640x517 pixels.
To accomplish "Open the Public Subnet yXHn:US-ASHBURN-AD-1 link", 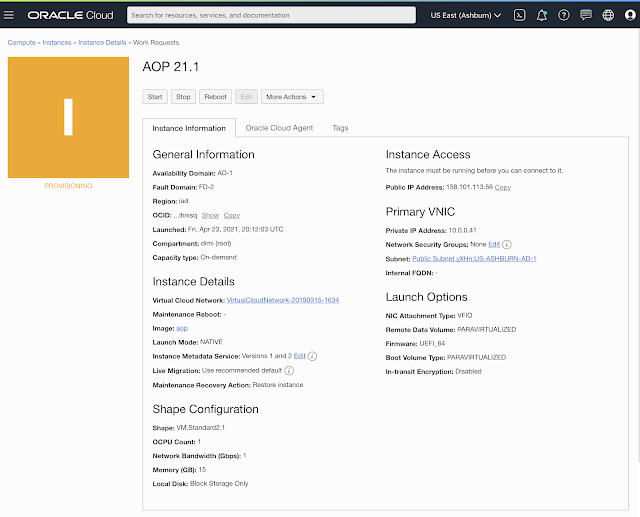I will (474, 259).
